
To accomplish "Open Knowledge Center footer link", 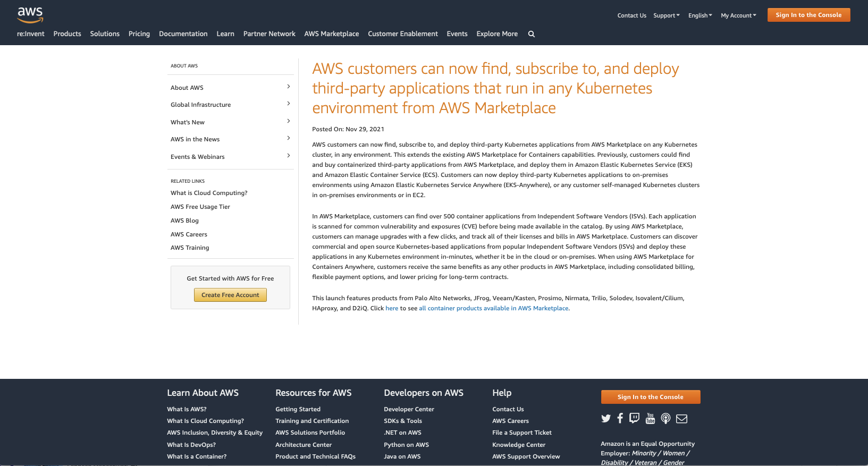I will [519, 445].
